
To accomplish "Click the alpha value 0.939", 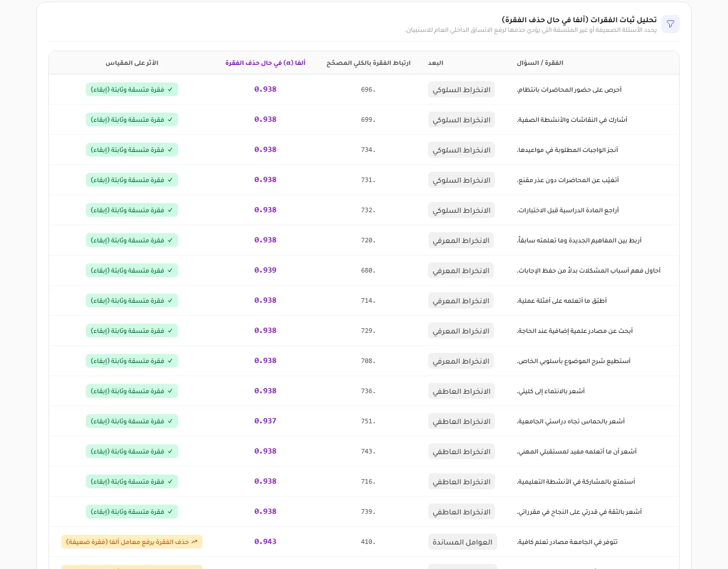I will [265, 270].
